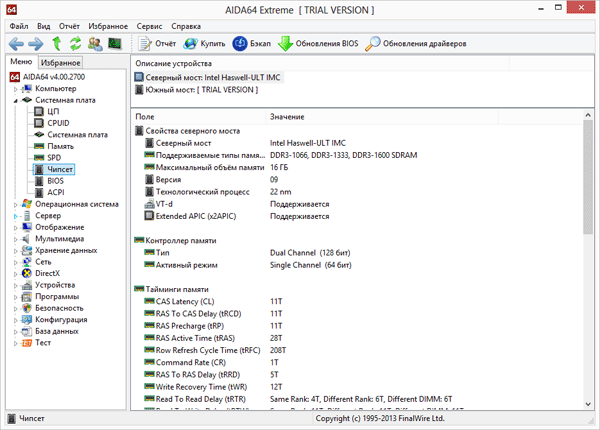Open the Отчёт menu in the menu bar
The width and height of the screenshot is (600, 430).
coord(69,26)
